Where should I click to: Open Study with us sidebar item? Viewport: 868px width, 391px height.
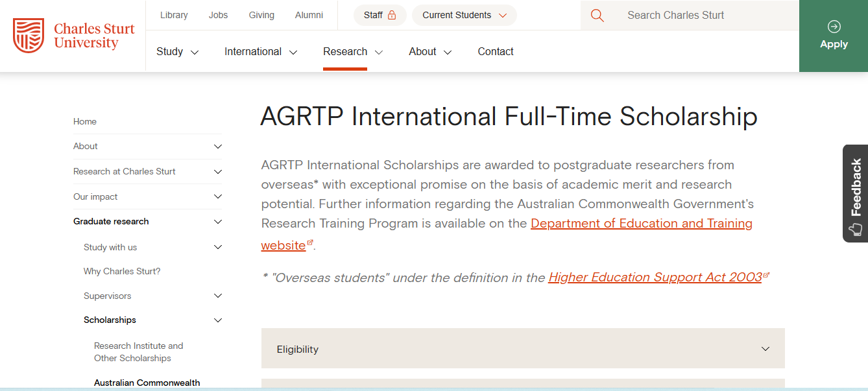click(x=110, y=247)
